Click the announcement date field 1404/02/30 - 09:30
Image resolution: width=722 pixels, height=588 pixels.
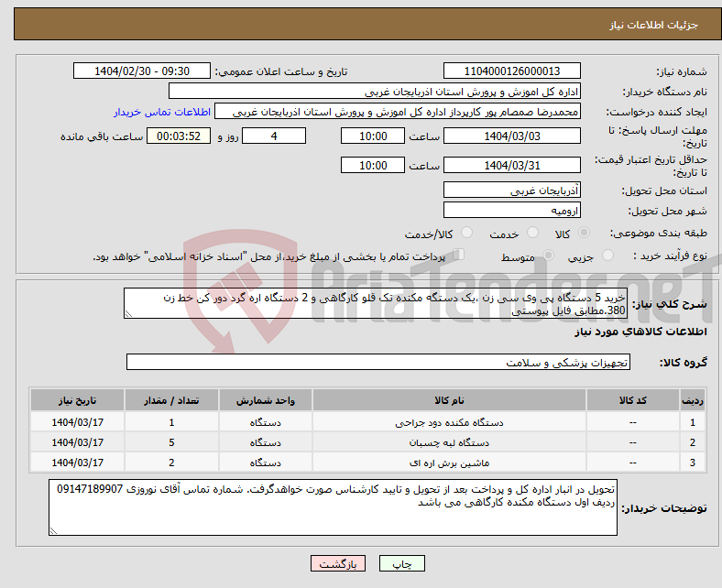click(x=142, y=71)
